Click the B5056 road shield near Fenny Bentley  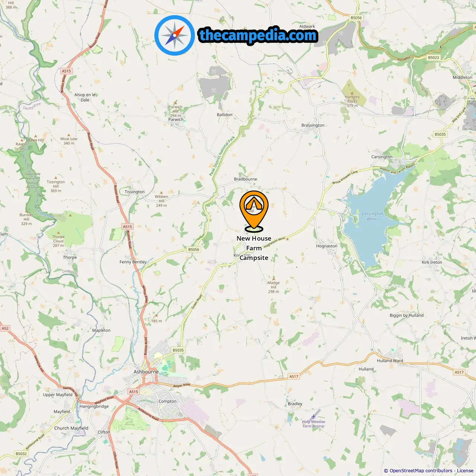click(194, 250)
